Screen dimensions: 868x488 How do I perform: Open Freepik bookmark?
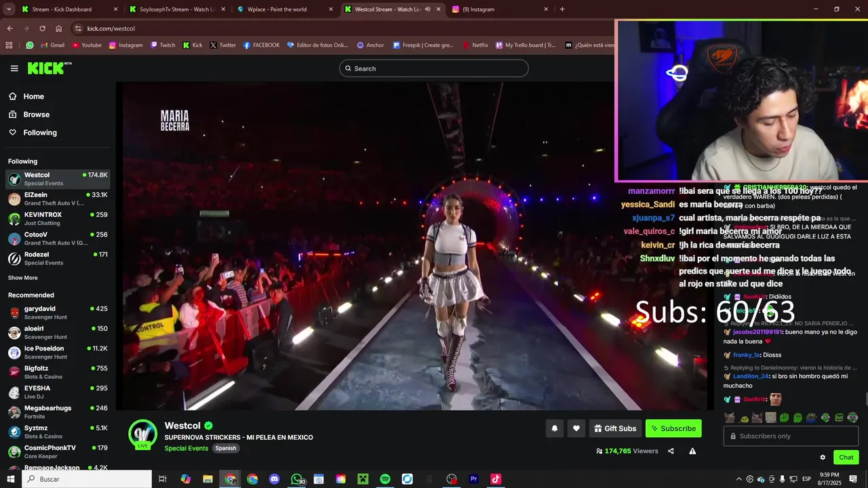tap(422, 45)
